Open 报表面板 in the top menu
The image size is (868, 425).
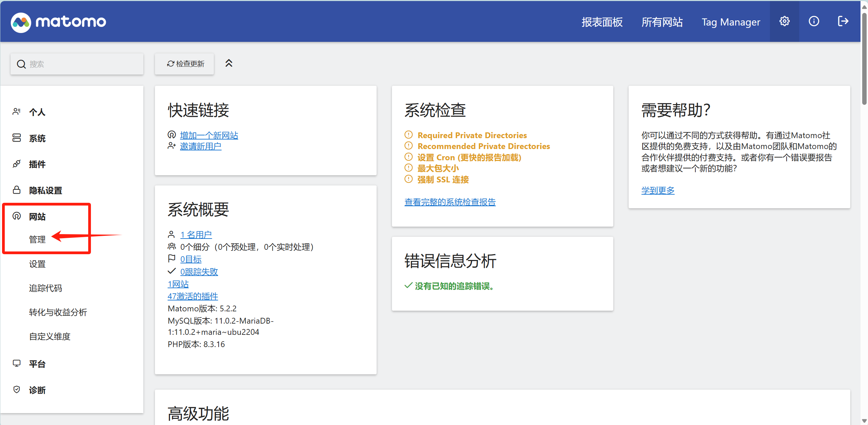[602, 22]
